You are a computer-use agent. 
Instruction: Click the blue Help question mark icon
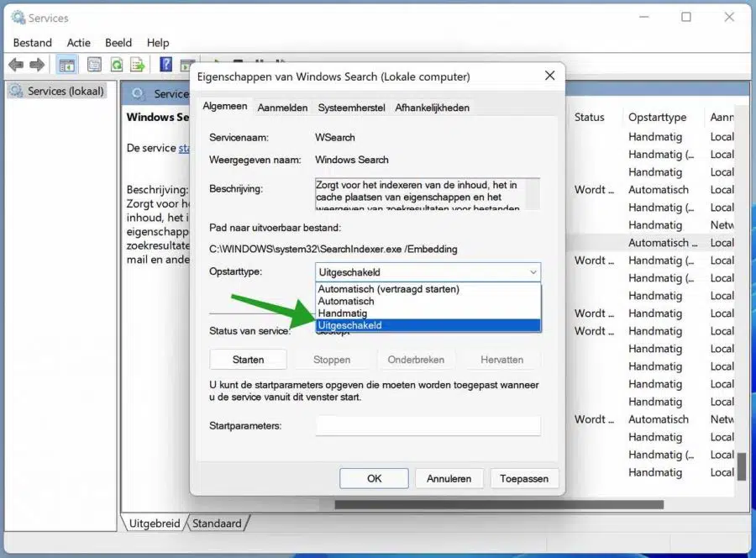(165, 64)
